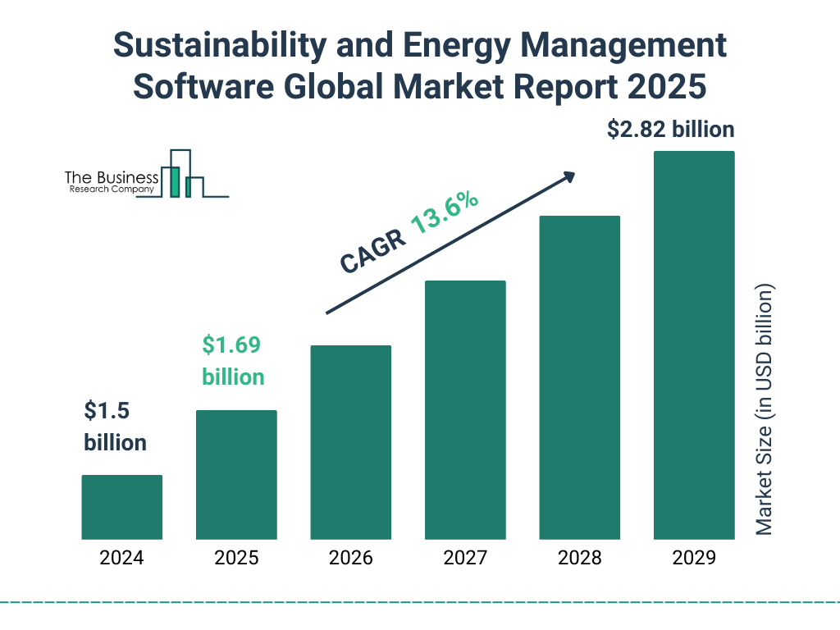Select the 2029 bar in the chart
The image size is (840, 630).
(694, 345)
